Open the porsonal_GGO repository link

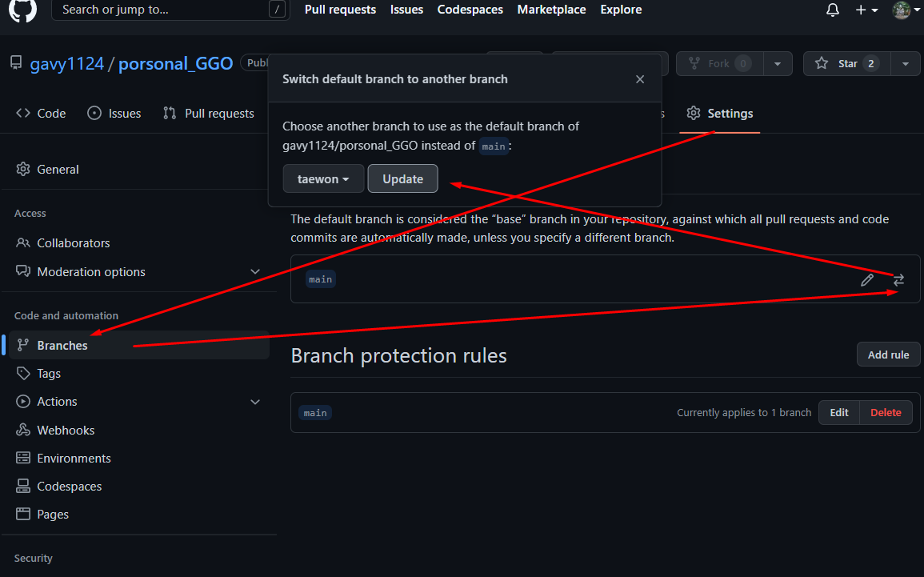pos(176,64)
